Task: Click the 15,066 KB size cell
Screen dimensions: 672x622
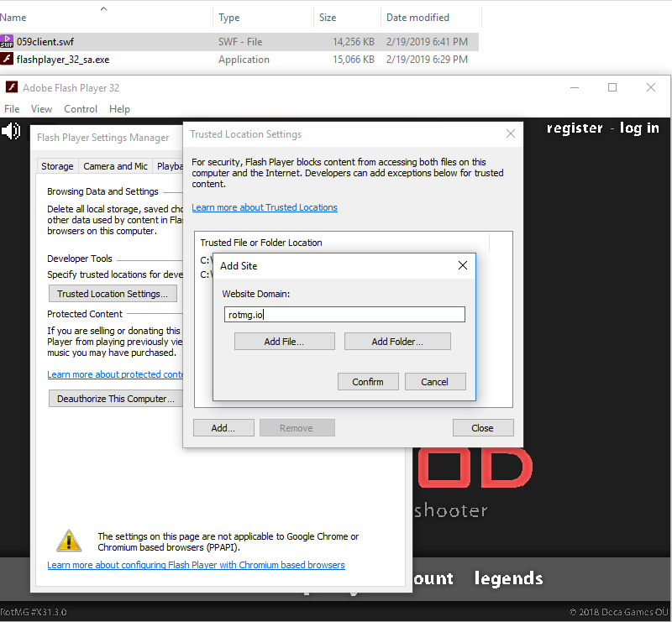Action: 354,60
